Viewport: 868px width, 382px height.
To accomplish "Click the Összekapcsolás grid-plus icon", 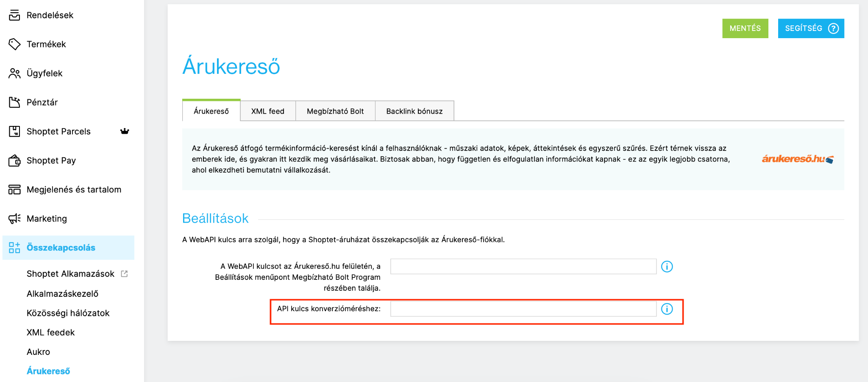I will point(14,248).
